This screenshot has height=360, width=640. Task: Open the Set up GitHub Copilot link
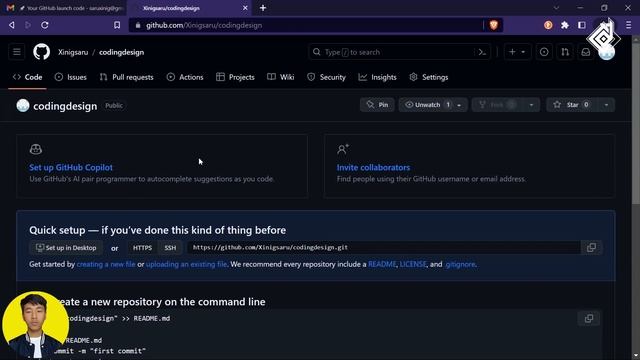(x=71, y=167)
